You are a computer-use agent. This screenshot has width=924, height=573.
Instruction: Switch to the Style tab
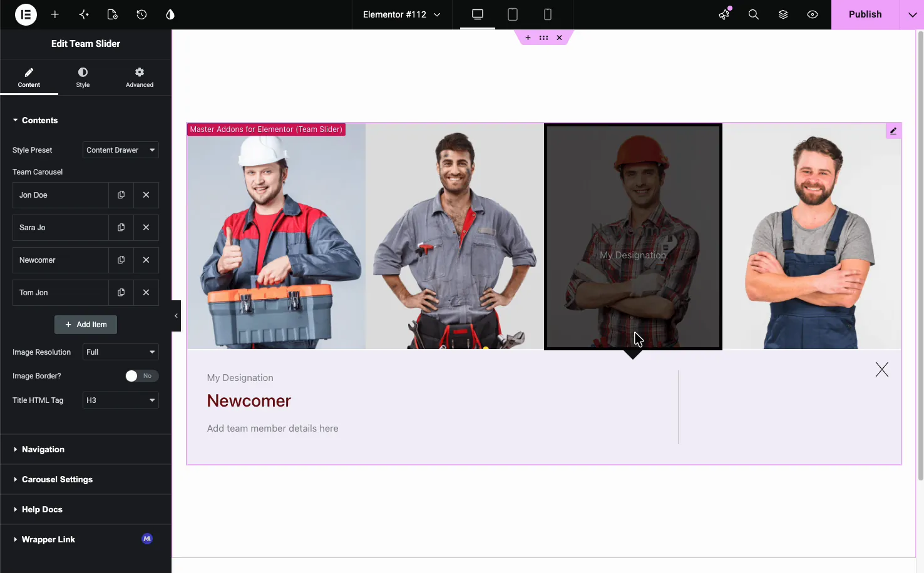tap(83, 78)
